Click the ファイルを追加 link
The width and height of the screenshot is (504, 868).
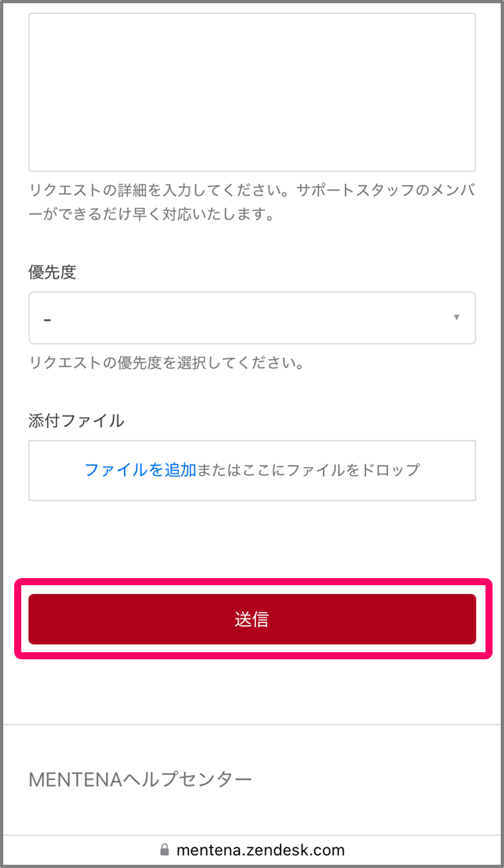pos(140,470)
